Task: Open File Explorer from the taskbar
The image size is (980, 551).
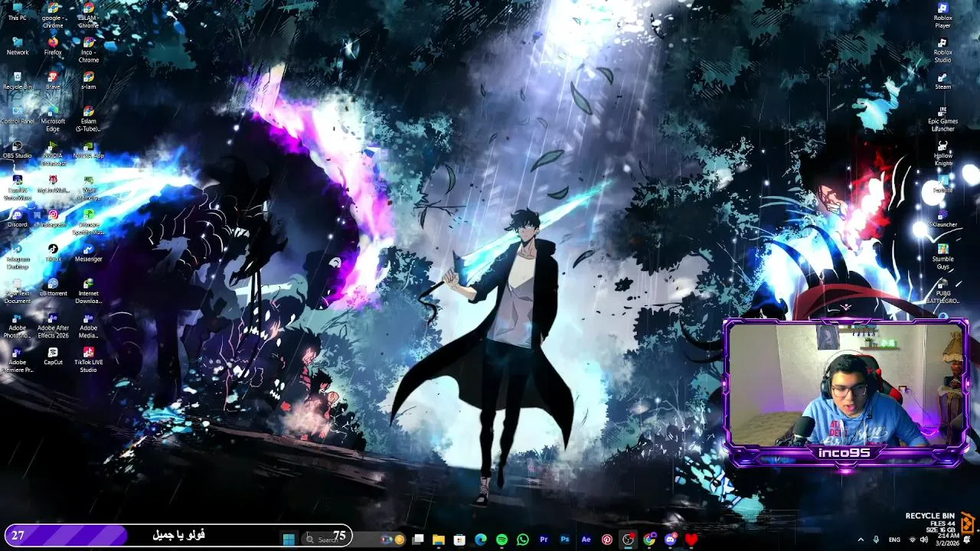Action: point(439,540)
